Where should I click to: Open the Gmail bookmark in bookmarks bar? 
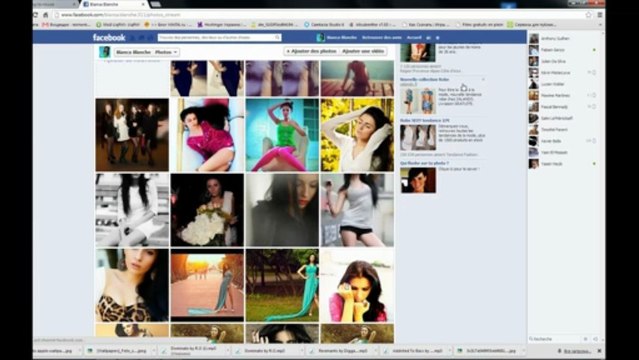67,25
